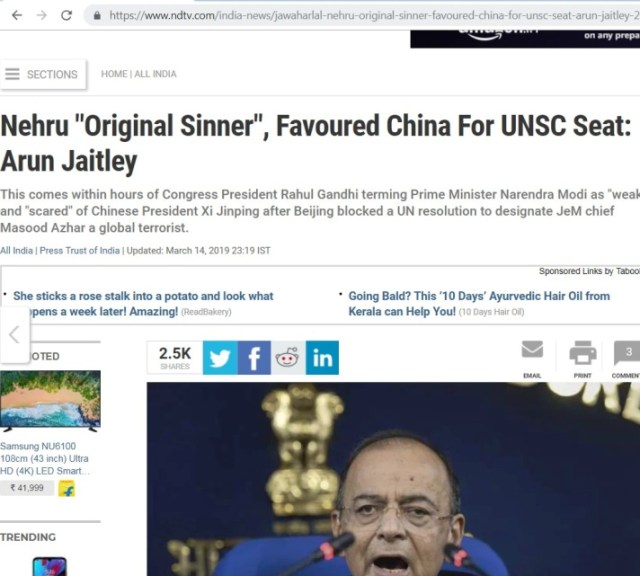Print the article using printer icon

pos(582,353)
